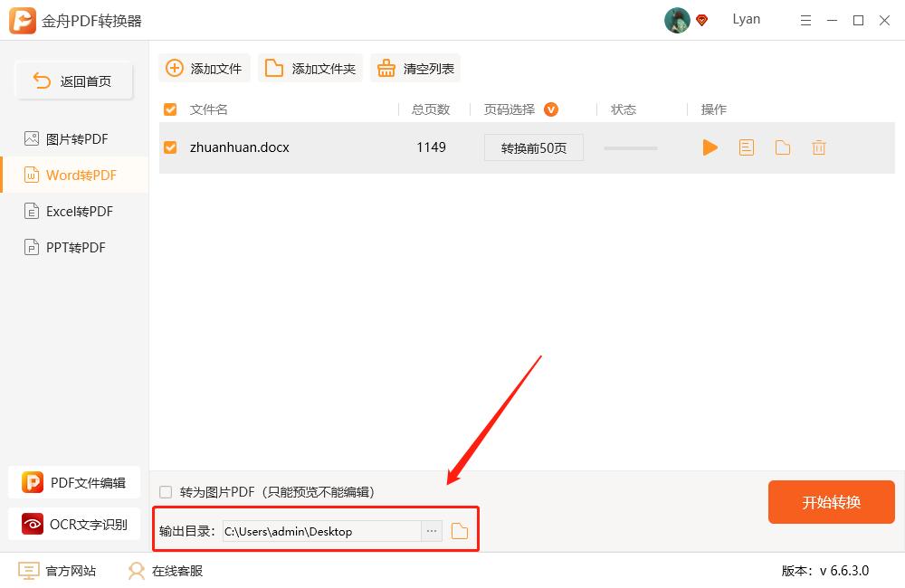The width and height of the screenshot is (905, 588).
Task: Click 添加文件 to add files
Action: [204, 67]
